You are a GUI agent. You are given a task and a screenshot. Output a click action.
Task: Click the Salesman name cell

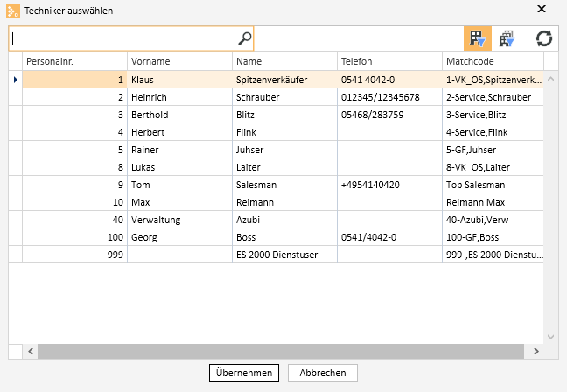pyautogui.click(x=284, y=185)
